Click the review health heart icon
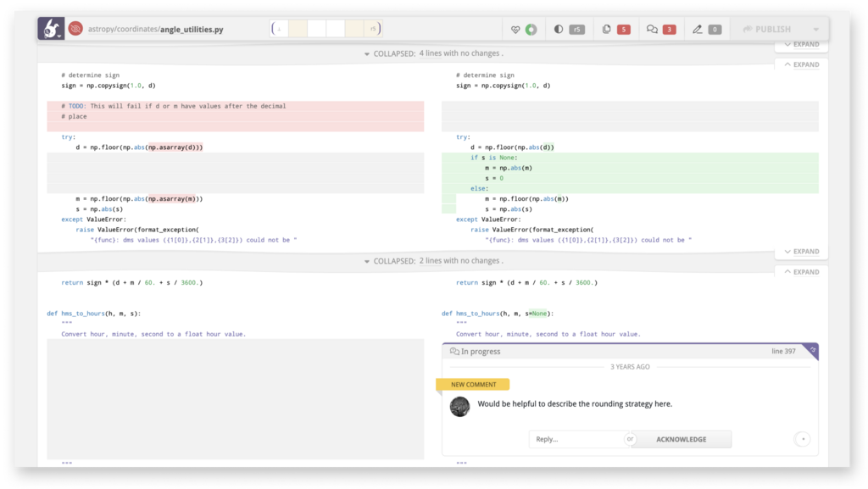This screenshot has width=868, height=489. coord(515,28)
